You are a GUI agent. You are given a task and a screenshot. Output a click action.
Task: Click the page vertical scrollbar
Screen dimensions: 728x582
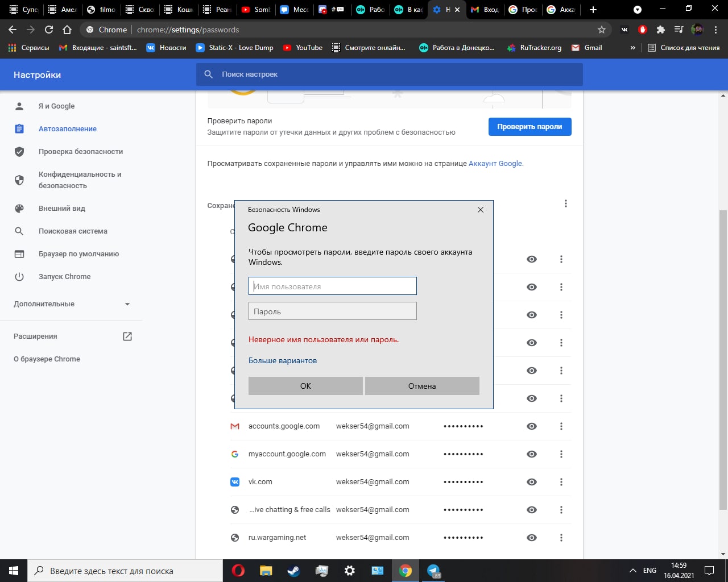723,359
